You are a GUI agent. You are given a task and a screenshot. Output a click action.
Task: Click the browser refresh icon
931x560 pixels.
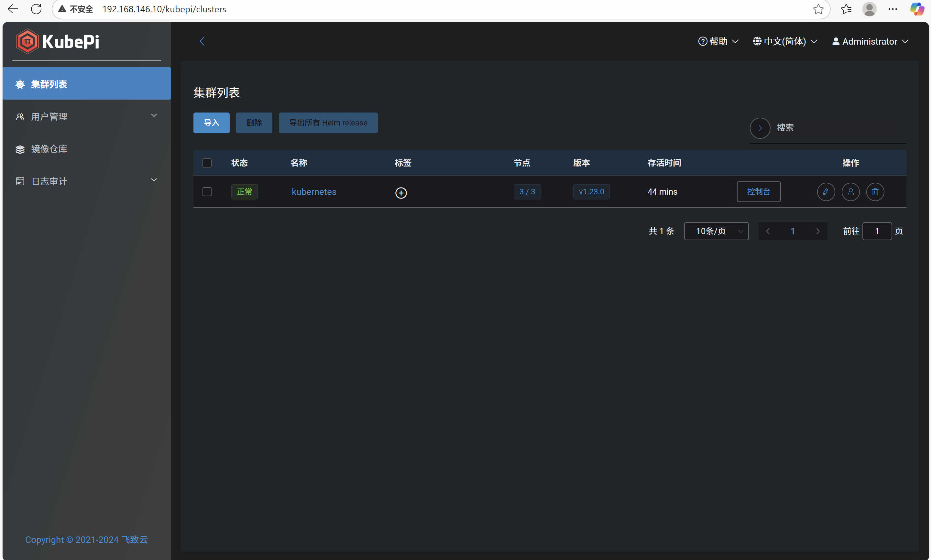(36, 9)
